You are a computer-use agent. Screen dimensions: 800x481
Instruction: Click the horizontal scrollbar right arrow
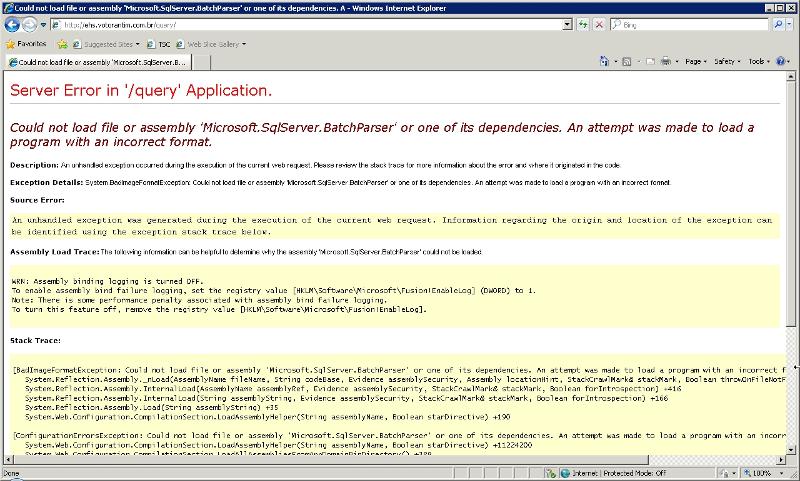point(782,460)
